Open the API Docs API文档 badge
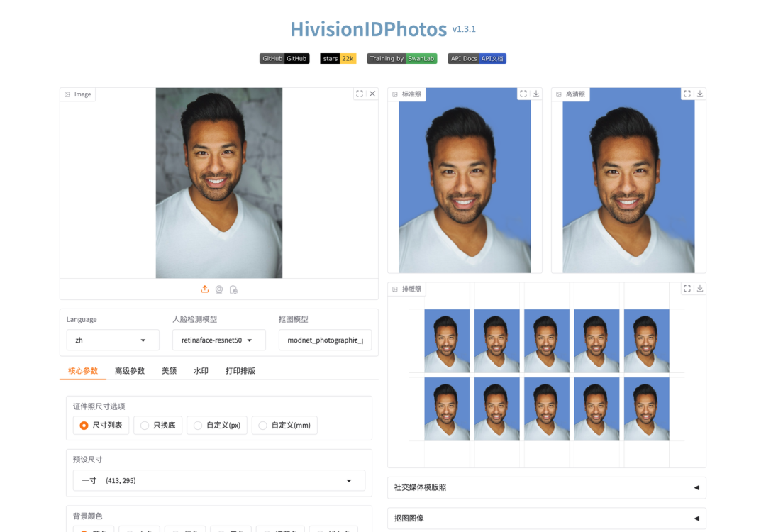766x532 pixels. click(x=477, y=59)
